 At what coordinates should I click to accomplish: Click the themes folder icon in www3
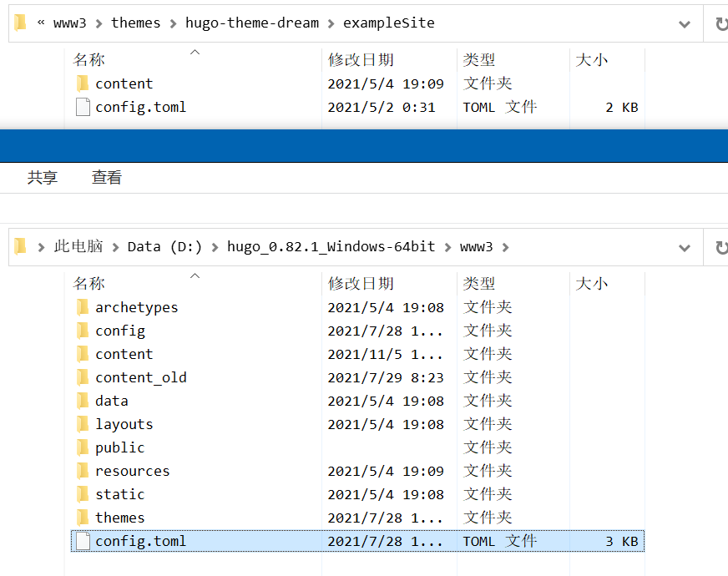tap(82, 518)
